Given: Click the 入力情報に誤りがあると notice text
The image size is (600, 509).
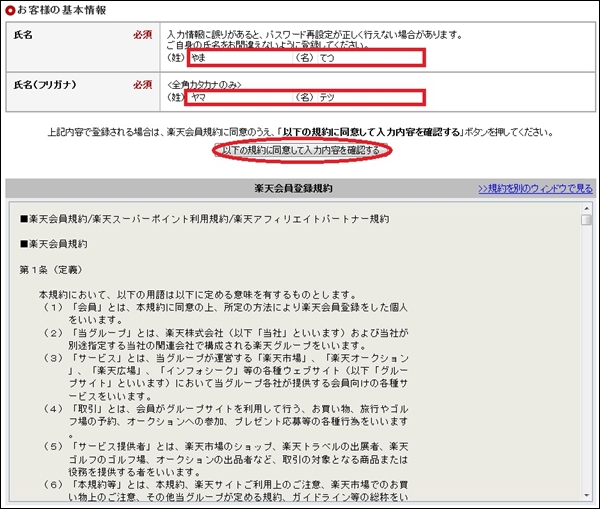Looking at the screenshot, I should [315, 35].
